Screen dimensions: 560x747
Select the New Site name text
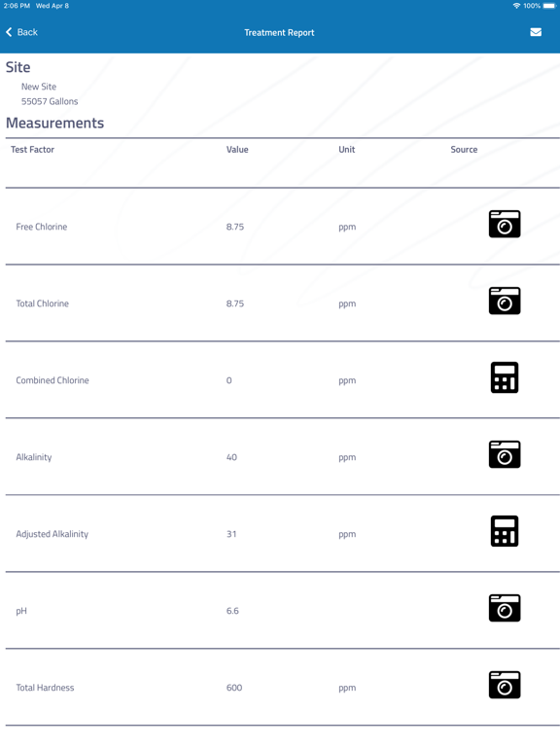click(39, 87)
